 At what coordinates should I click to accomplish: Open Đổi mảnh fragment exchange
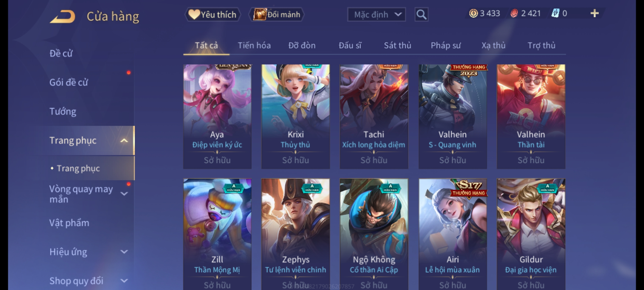pos(277,15)
